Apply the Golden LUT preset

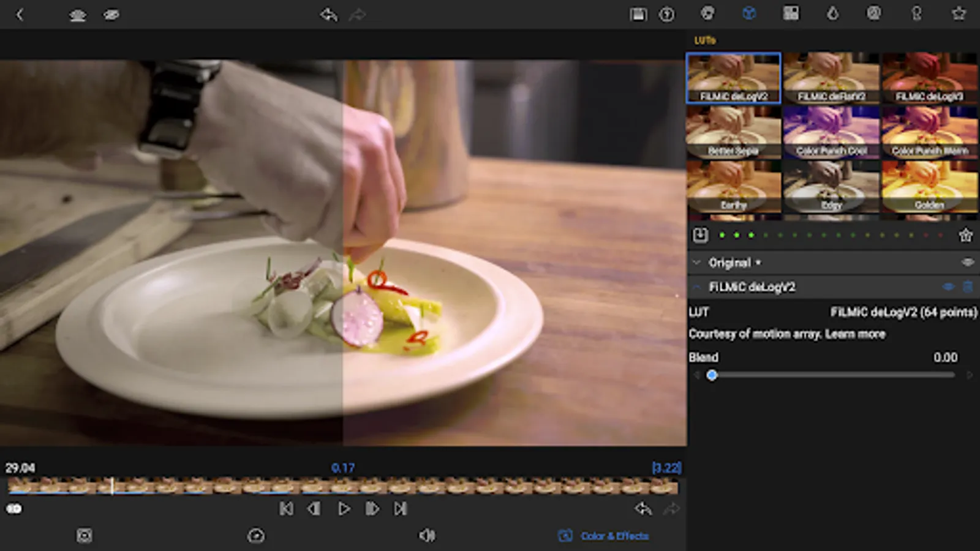[x=930, y=187]
